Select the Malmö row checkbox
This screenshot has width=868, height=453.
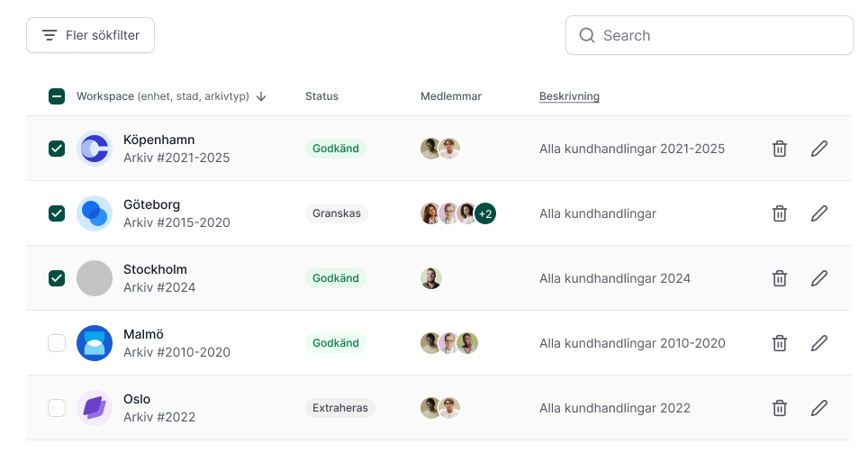[57, 343]
